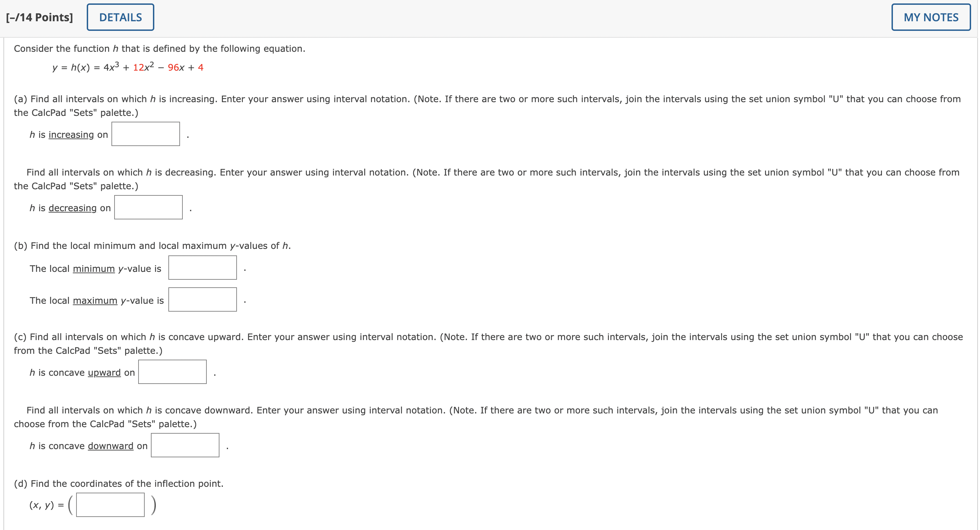Click the underlined word minimum
This screenshot has height=530, width=980.
(x=94, y=269)
